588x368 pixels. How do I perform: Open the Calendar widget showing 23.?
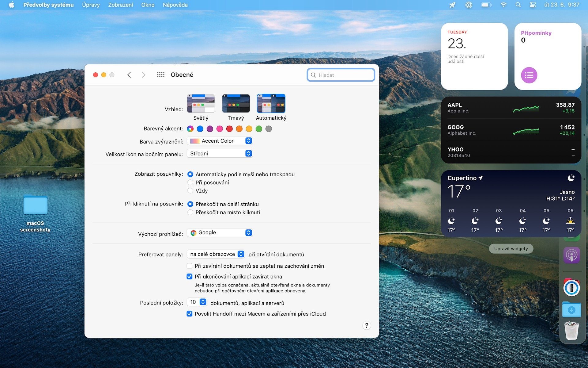[474, 56]
